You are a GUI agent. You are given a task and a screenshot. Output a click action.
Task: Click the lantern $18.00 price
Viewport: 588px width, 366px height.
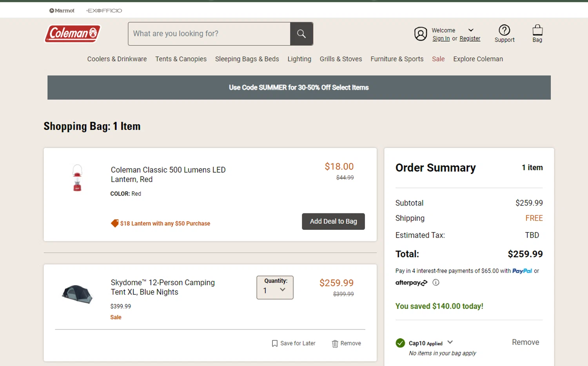pos(339,167)
